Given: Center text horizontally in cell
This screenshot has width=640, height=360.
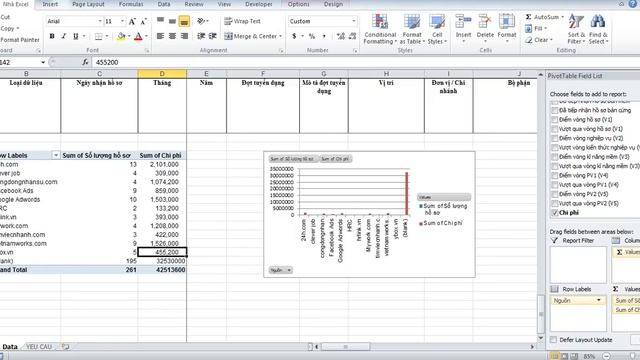Looking at the screenshot, I should [x=172, y=36].
